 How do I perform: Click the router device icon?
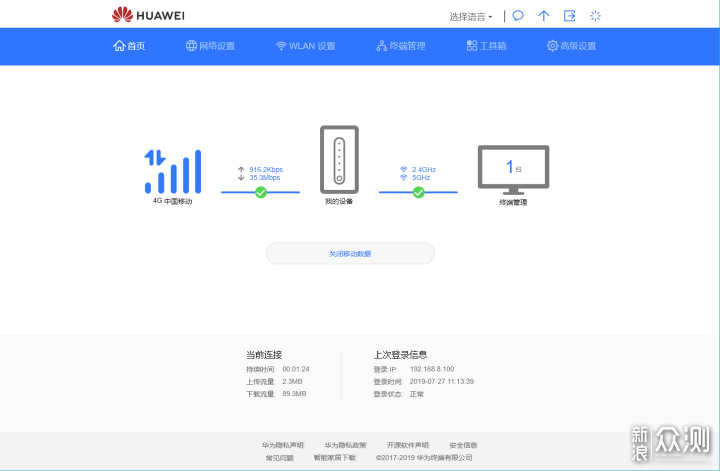[x=339, y=160]
